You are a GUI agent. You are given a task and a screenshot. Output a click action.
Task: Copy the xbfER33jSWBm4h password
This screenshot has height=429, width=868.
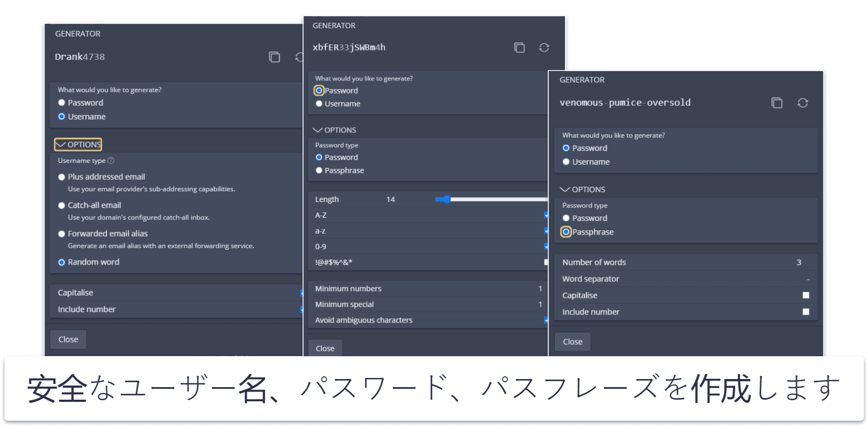(x=519, y=48)
